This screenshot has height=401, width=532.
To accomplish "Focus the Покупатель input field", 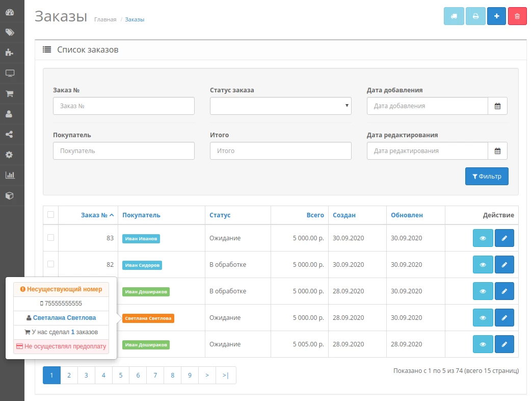I will pyautogui.click(x=124, y=151).
